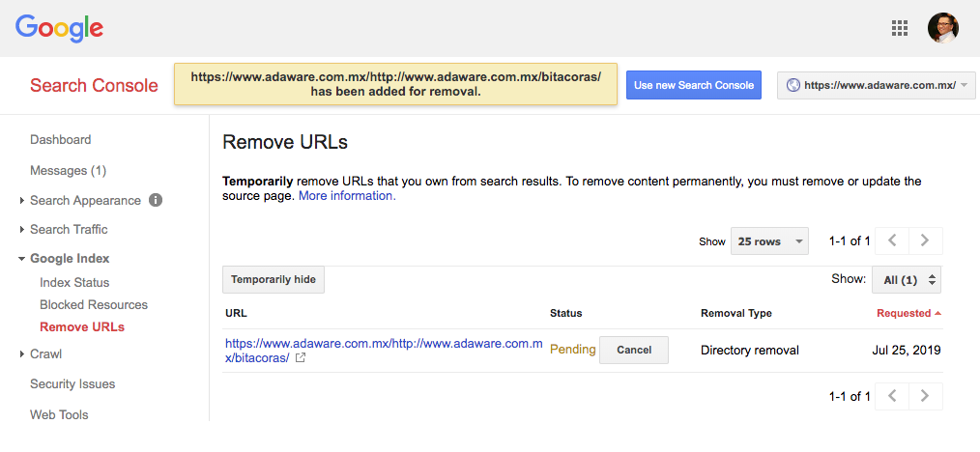This screenshot has height=452, width=980.
Task: Expand the Search Traffic section
Action: [69, 229]
